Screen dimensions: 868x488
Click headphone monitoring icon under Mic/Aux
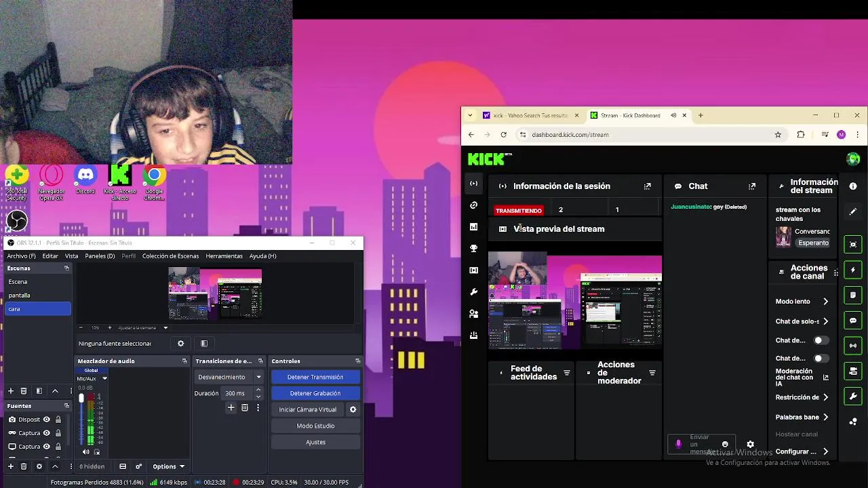coord(97,452)
